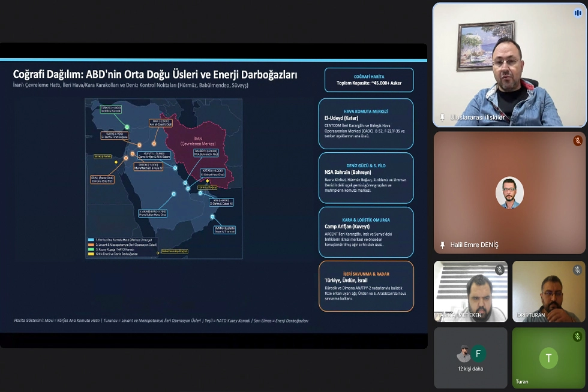The height and width of the screenshot is (392, 588).
Task: Click the muted microphone icon on Halil Emre DENİŞ's tile
Action: pyautogui.click(x=577, y=140)
